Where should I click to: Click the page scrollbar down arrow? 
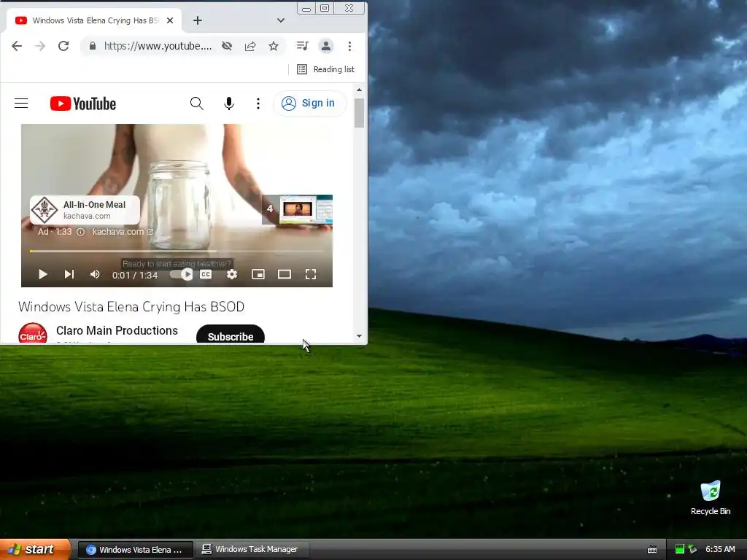click(359, 336)
